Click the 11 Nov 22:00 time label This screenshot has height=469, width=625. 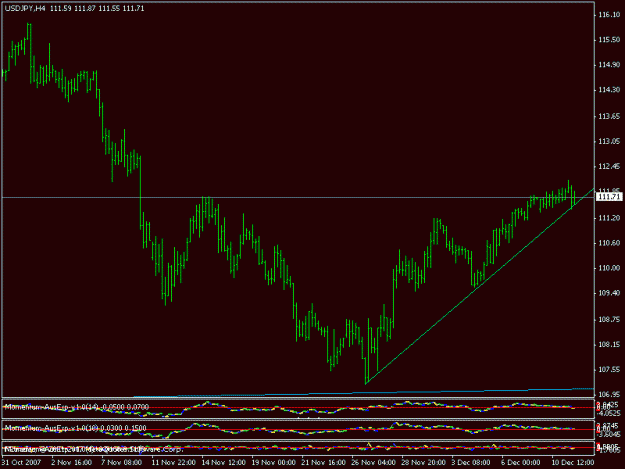pyautogui.click(x=173, y=463)
